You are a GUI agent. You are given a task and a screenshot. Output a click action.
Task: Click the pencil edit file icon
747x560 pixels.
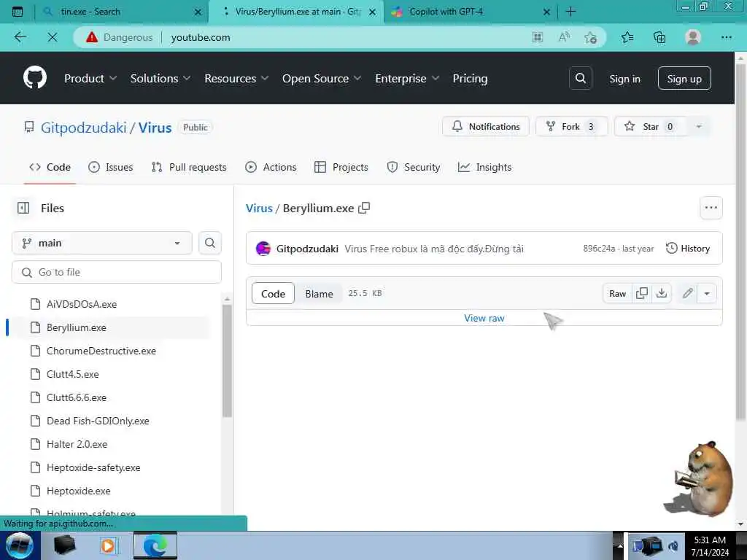687,293
